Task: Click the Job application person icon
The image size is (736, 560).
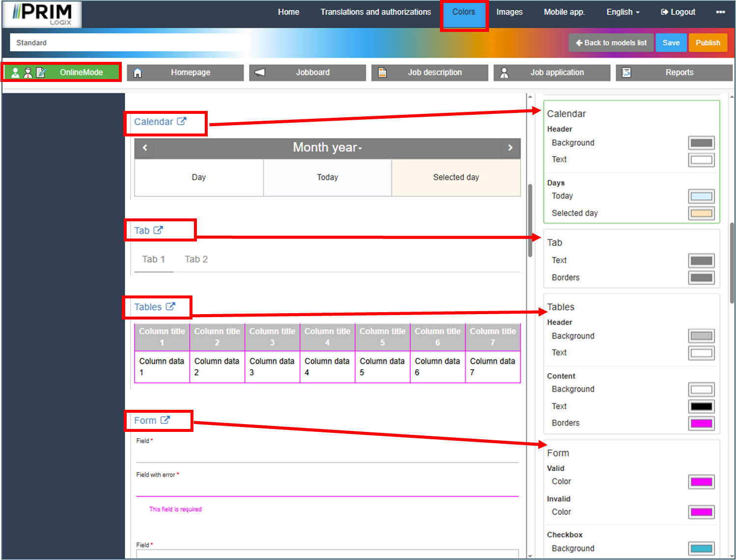Action: [x=504, y=73]
